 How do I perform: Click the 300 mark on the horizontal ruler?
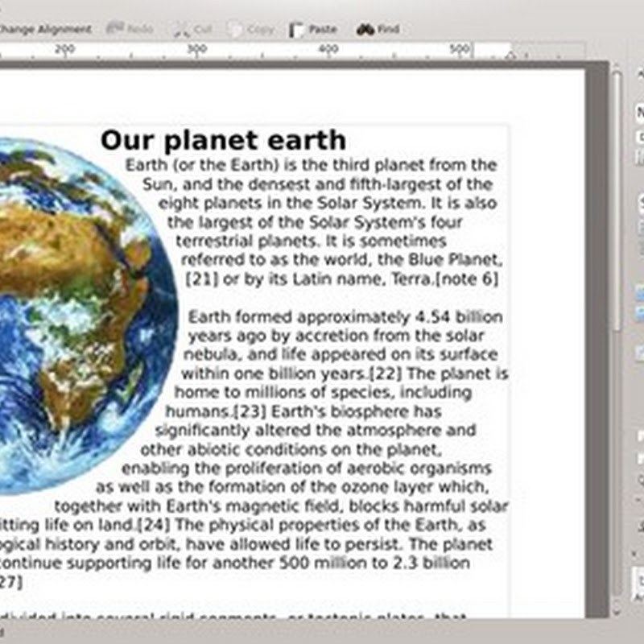pos(196,49)
